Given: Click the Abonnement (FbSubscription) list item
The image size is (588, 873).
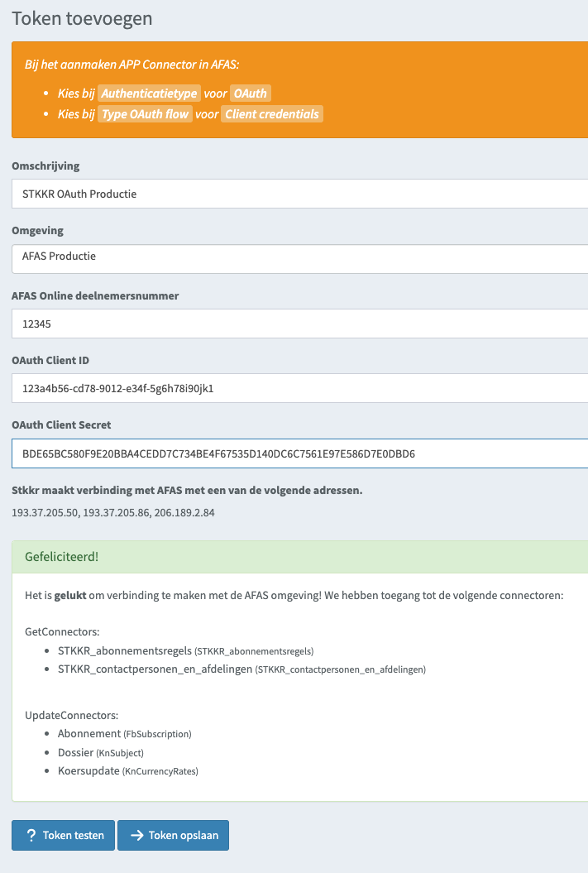Looking at the screenshot, I should 125,734.
